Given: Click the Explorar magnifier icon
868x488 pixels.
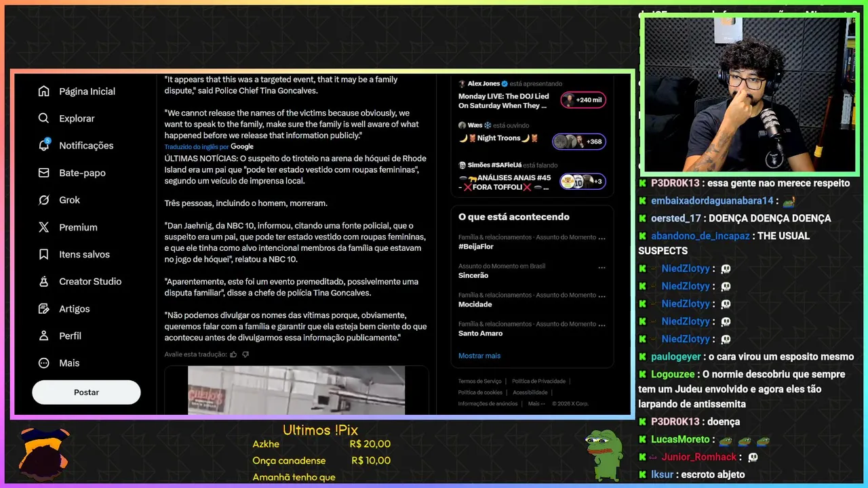Looking at the screenshot, I should coord(44,118).
